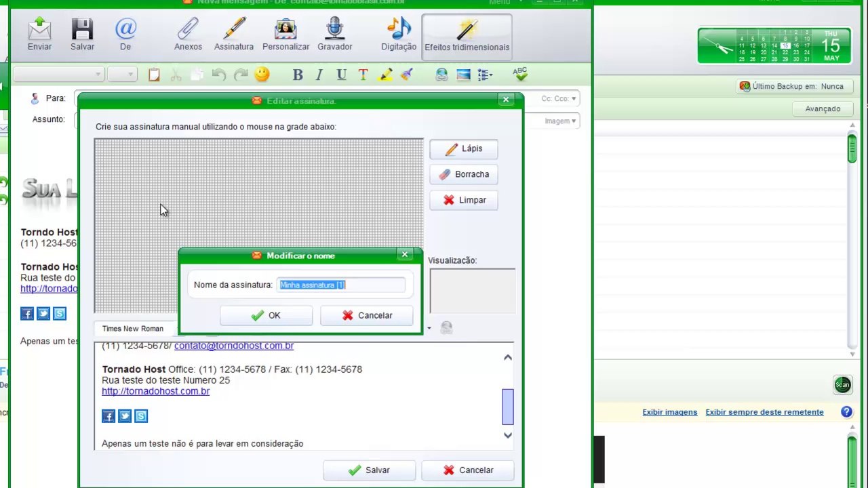
Task: Click the paste clipboard icon
Action: [x=154, y=75]
